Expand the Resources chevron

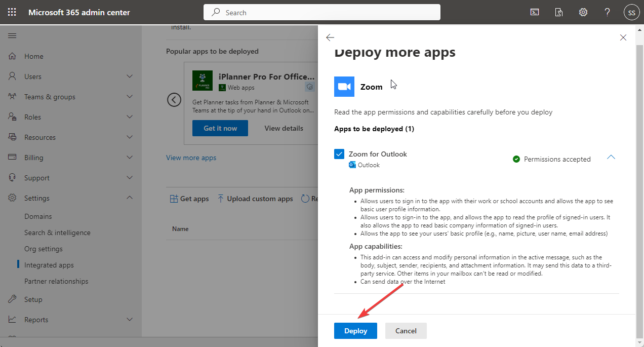130,137
